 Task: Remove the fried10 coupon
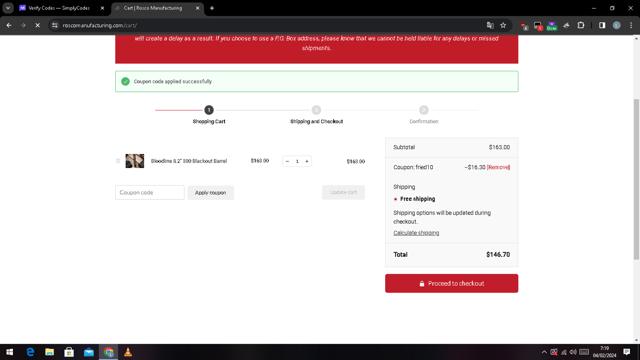click(x=498, y=167)
